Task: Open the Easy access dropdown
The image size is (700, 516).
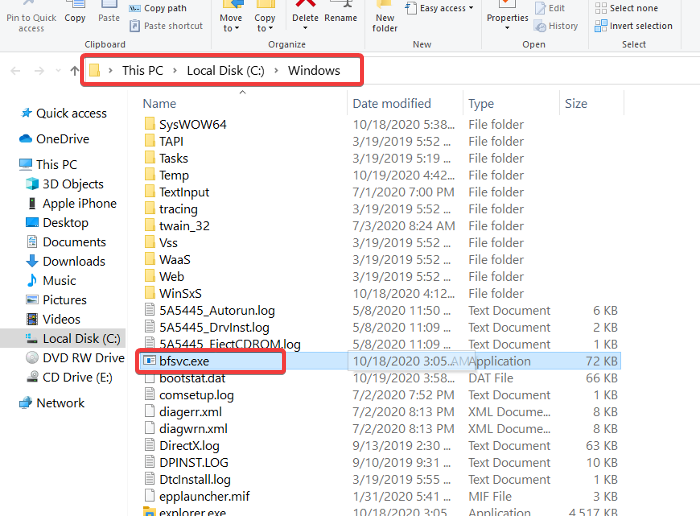Action: click(x=440, y=8)
